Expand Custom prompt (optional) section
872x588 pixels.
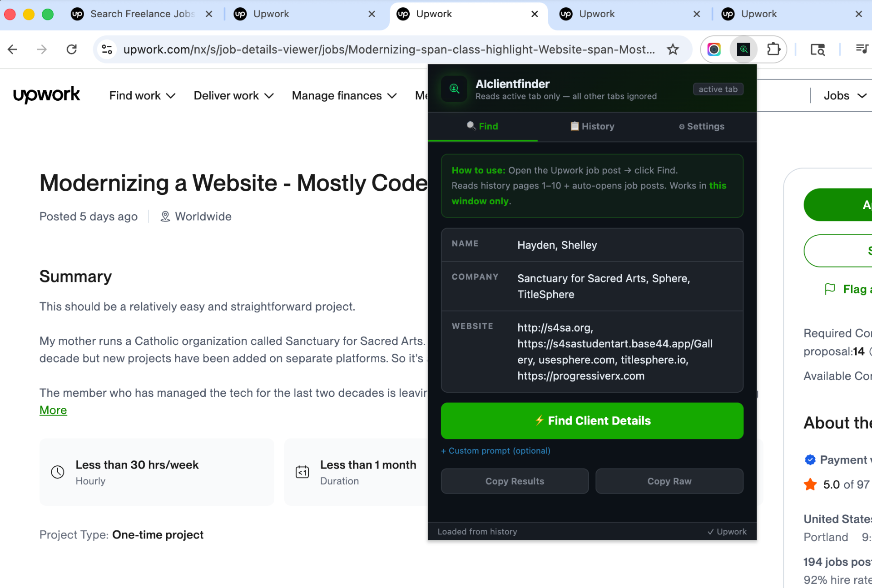click(x=495, y=450)
